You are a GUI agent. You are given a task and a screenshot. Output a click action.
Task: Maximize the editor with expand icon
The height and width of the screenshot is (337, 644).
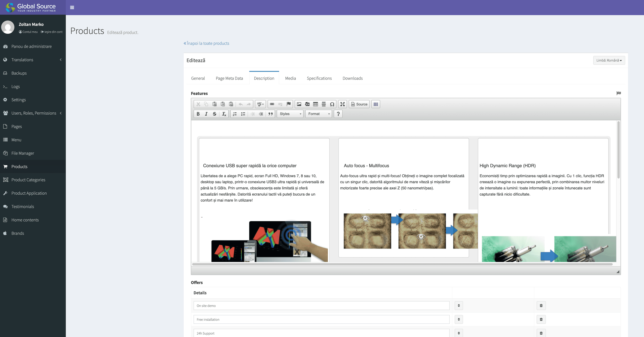pos(342,104)
